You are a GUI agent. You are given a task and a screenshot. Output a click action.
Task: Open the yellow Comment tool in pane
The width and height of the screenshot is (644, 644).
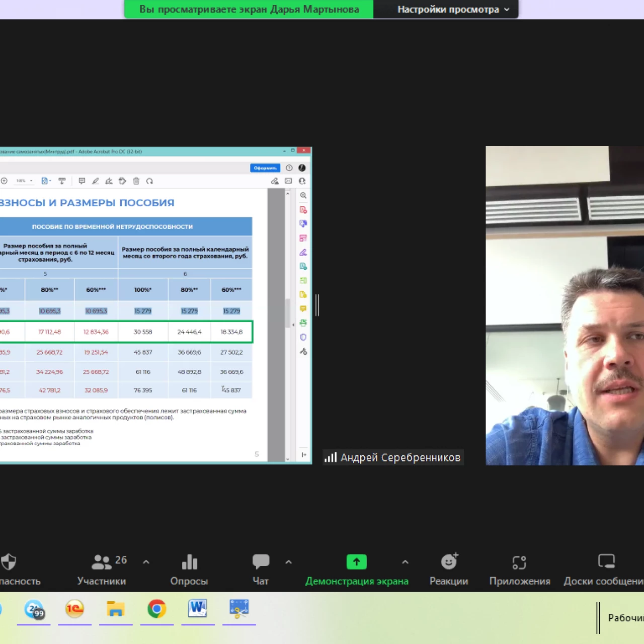(303, 308)
